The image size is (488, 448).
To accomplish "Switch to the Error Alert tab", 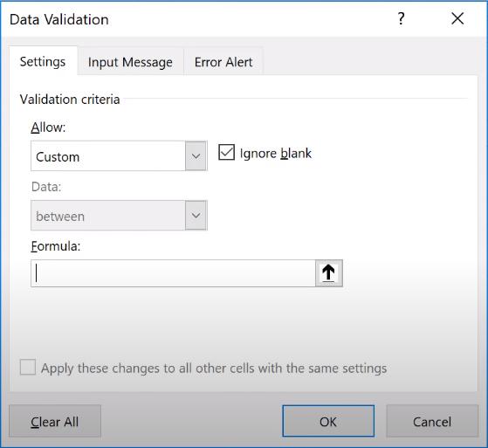I will pyautogui.click(x=223, y=62).
